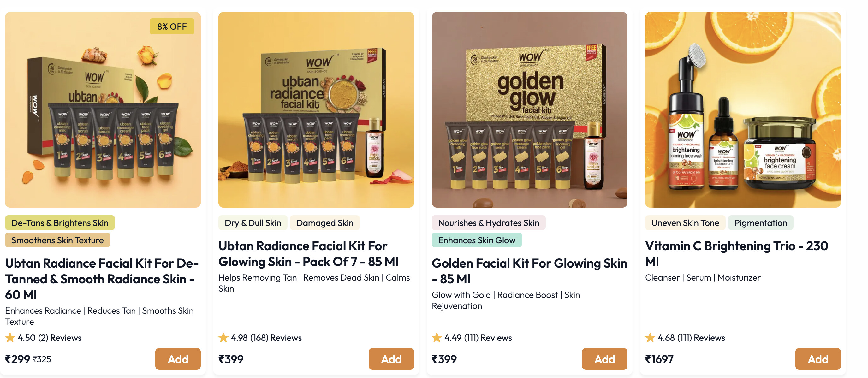
Task: Add the ₹299 Ubtan kit to cart
Action: (x=178, y=359)
